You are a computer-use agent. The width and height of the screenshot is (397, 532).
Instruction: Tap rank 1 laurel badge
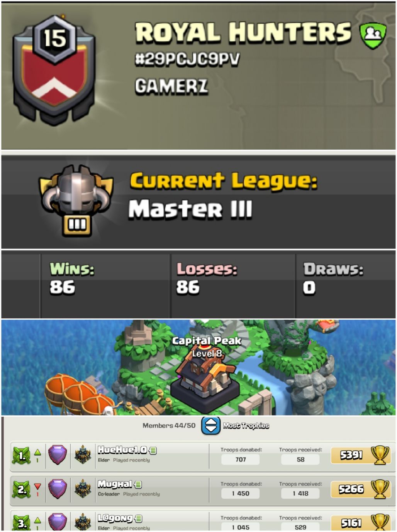[22, 456]
